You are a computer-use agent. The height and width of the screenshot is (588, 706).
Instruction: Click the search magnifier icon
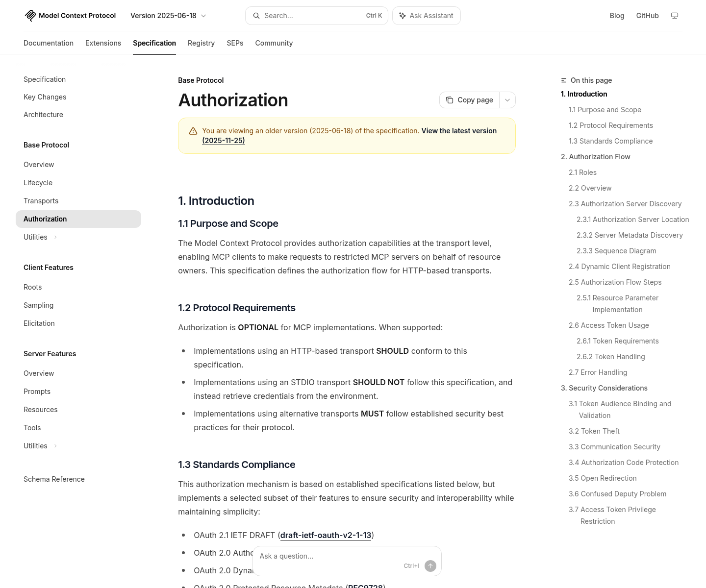(256, 16)
